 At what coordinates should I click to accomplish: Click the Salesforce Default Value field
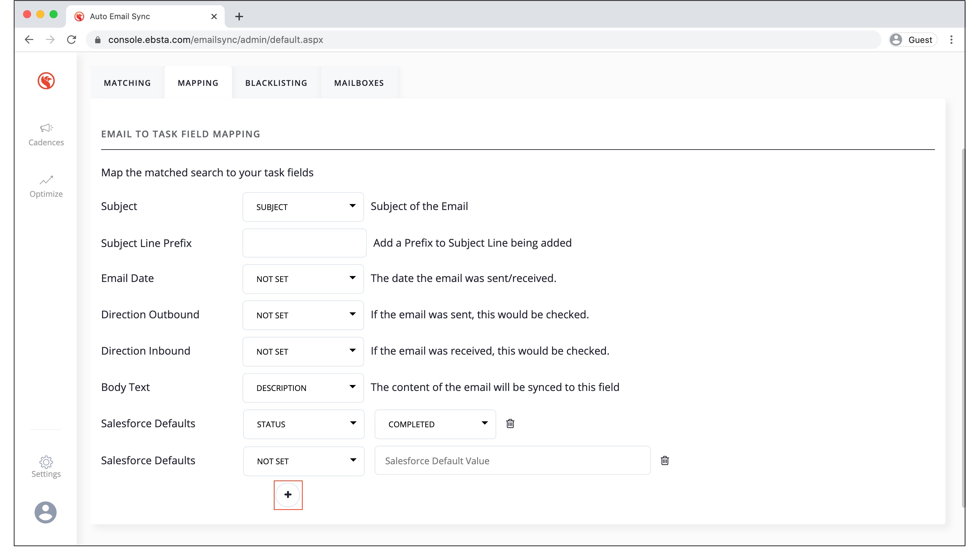[512, 460]
